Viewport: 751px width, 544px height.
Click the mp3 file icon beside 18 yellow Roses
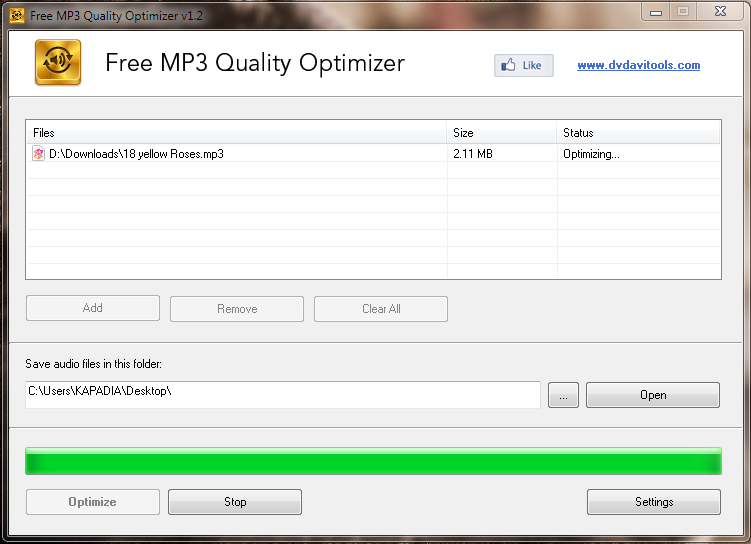click(38, 154)
